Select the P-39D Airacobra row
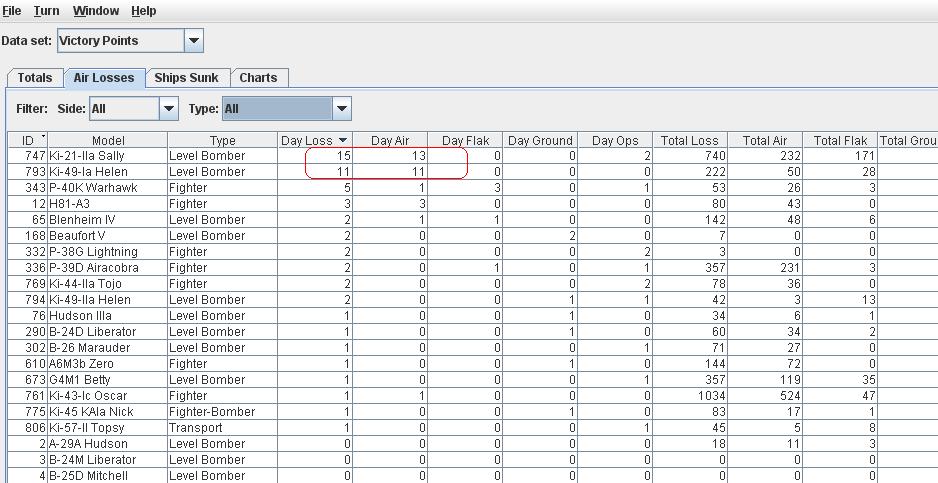 [x=473, y=268]
